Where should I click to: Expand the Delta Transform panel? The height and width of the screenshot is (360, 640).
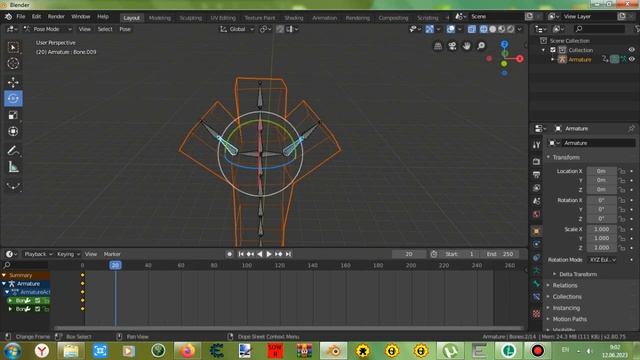tap(578, 274)
